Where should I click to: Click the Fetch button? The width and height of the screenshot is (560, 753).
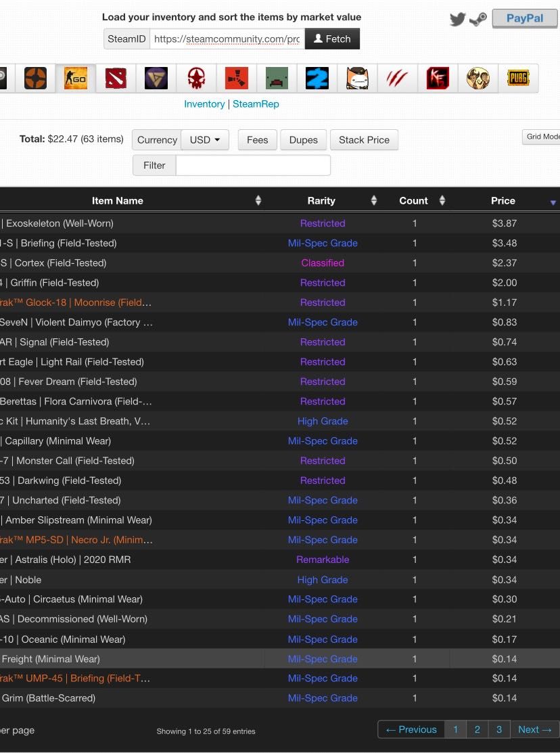click(332, 39)
